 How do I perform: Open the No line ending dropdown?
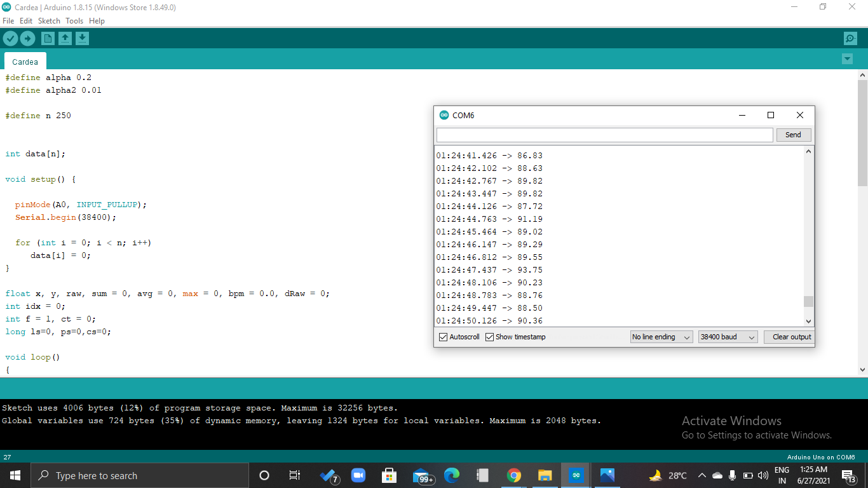pyautogui.click(x=661, y=337)
